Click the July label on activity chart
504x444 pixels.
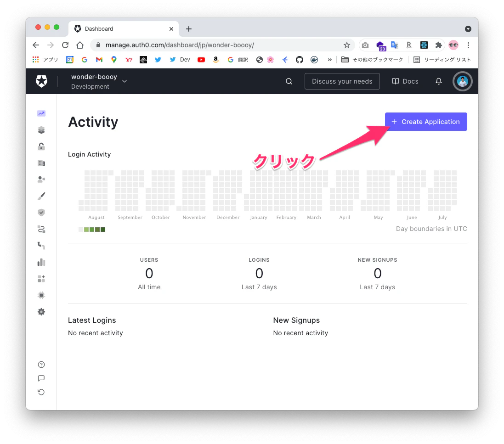pos(442,218)
